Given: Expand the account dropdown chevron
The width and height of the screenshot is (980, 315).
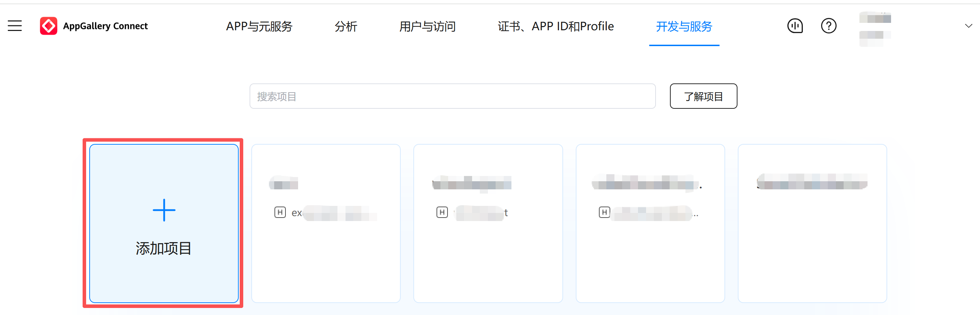Looking at the screenshot, I should click(968, 26).
